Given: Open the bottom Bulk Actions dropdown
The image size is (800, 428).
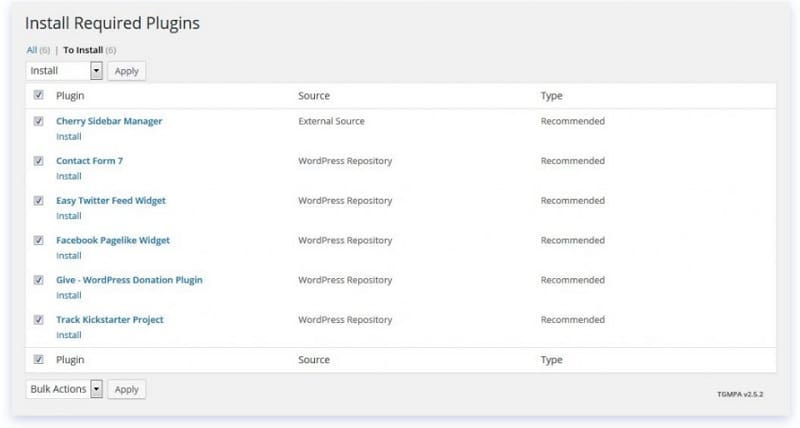Looking at the screenshot, I should 64,389.
